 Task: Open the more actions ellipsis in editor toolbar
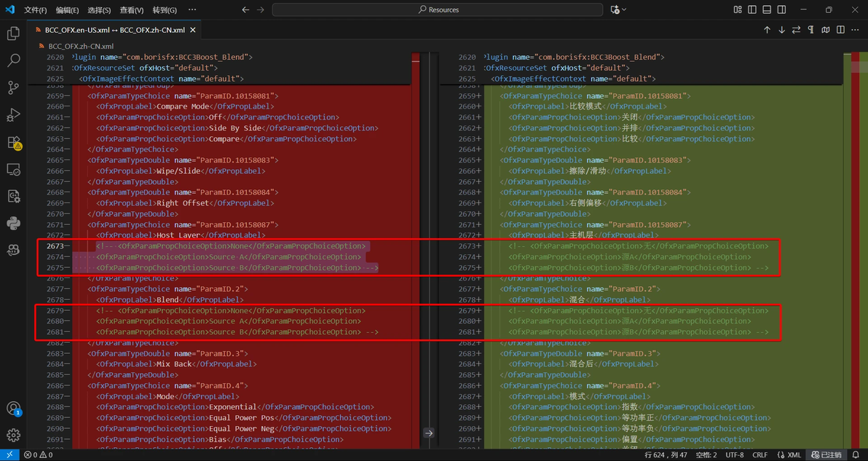coord(856,30)
